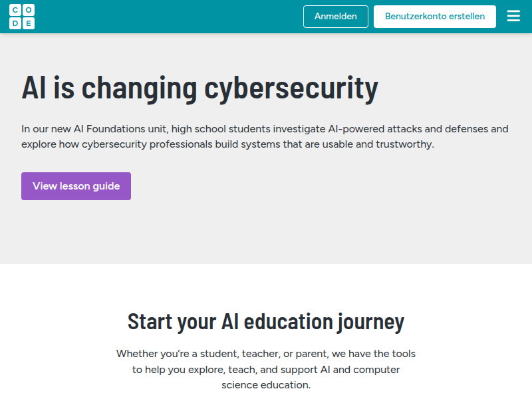Click the word "Start" in the second heading
The height and width of the screenshot is (399, 532).
point(150,321)
